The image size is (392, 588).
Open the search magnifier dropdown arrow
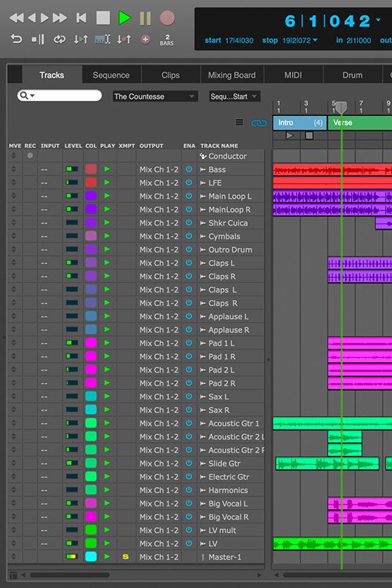point(33,96)
